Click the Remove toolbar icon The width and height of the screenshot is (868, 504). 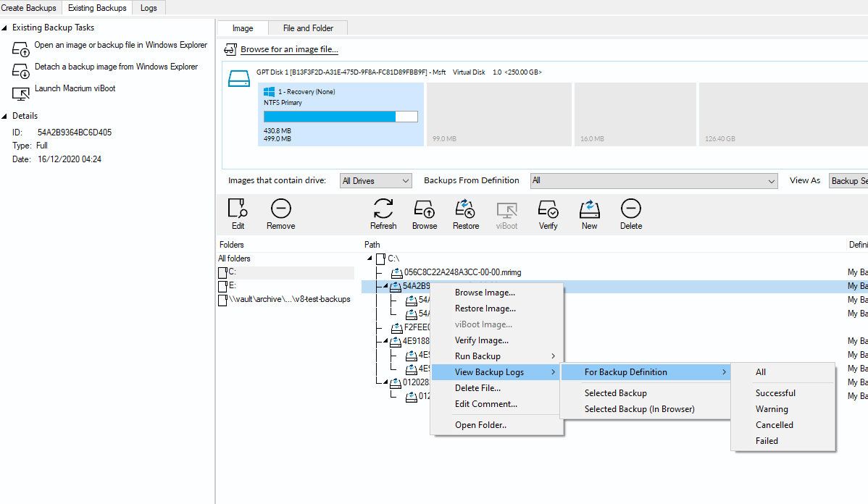tap(280, 209)
